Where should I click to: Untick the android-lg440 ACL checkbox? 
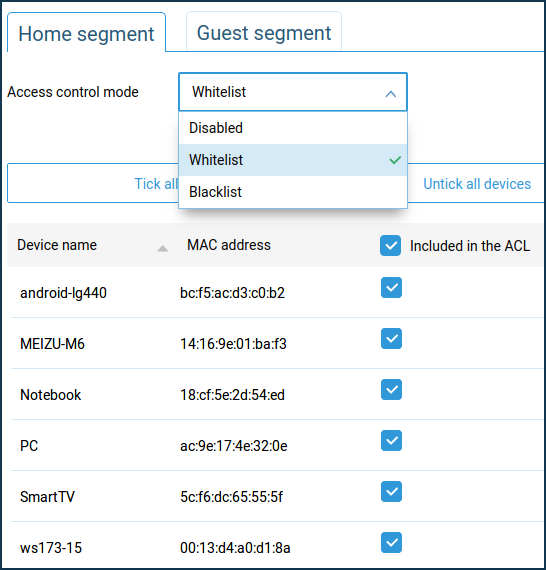[391, 288]
